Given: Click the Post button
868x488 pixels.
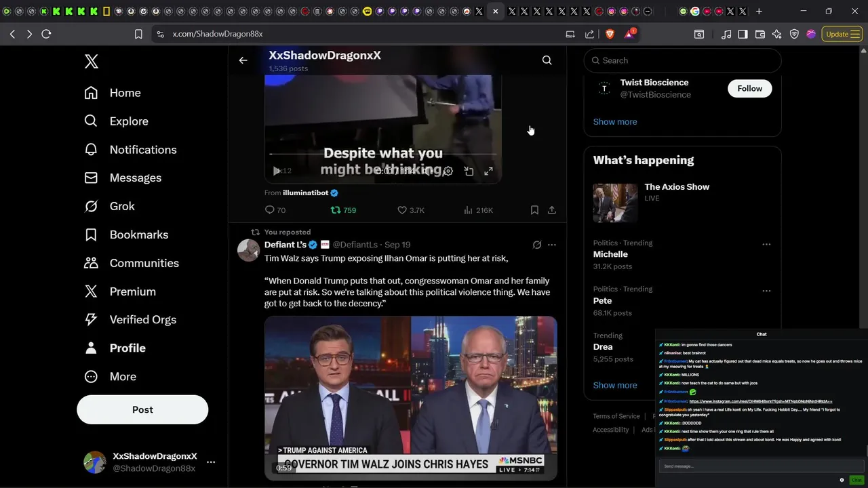Looking at the screenshot, I should pyautogui.click(x=142, y=409).
